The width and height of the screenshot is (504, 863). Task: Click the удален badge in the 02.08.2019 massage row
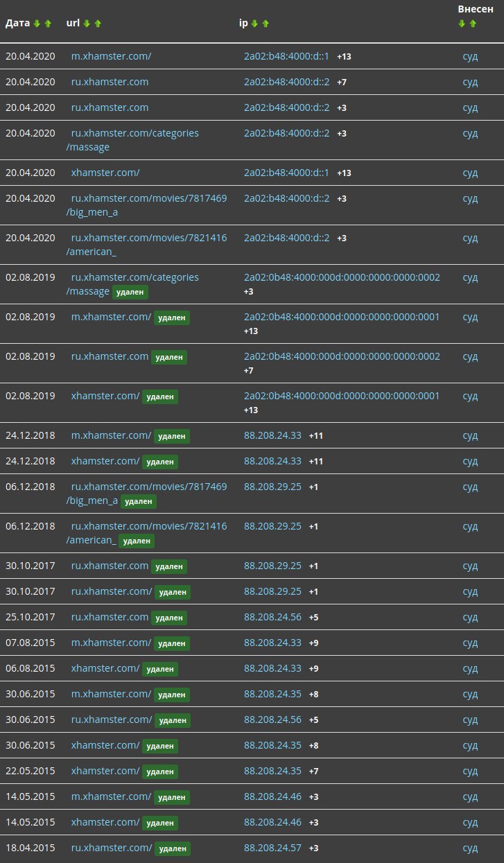(x=130, y=293)
